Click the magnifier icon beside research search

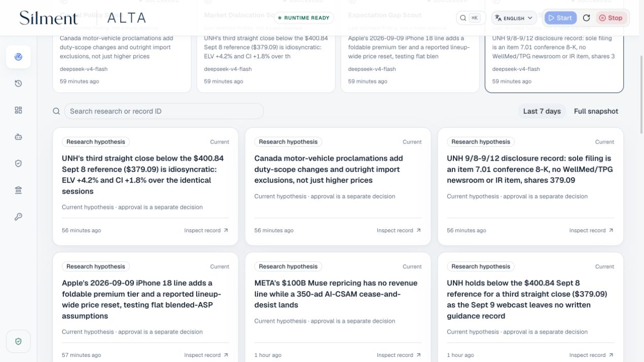[57, 111]
